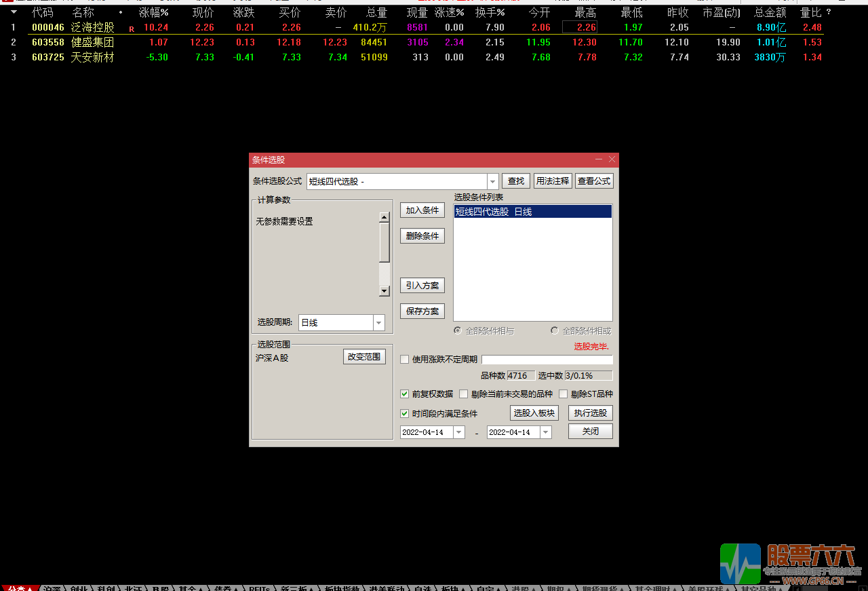
Task: Select stock name 健盛集团
Action: pos(93,42)
